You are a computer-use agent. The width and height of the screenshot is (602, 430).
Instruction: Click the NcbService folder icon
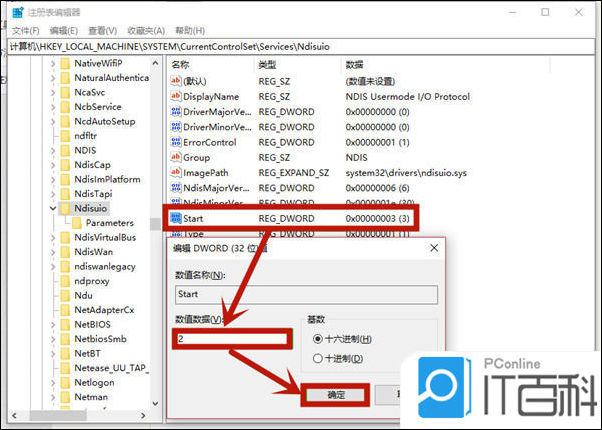click(x=65, y=107)
